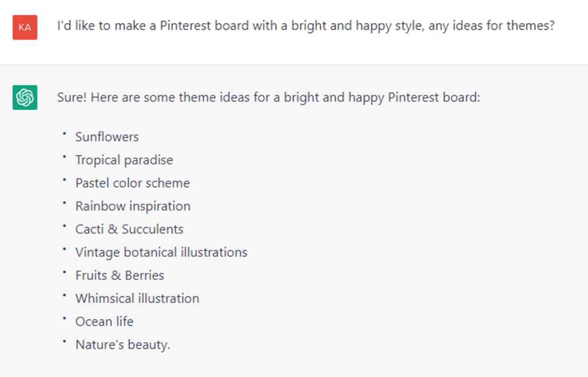The height and width of the screenshot is (377, 588).
Task: Click the bullet dot next to Rainbow inspiration
Action: click(x=65, y=203)
